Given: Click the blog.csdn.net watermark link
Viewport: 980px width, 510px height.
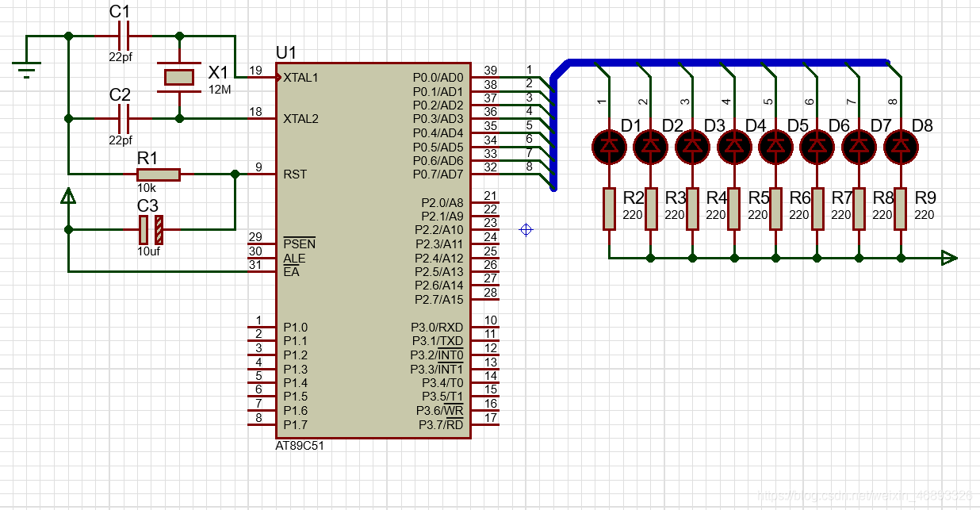Looking at the screenshot, I should (865, 494).
